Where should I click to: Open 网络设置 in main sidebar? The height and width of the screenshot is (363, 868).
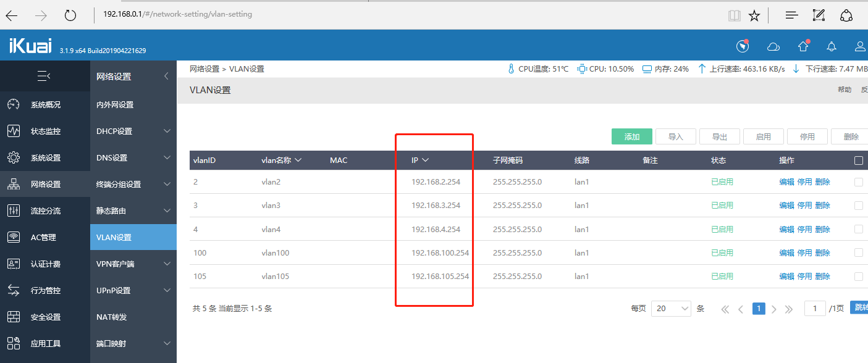tap(45, 184)
